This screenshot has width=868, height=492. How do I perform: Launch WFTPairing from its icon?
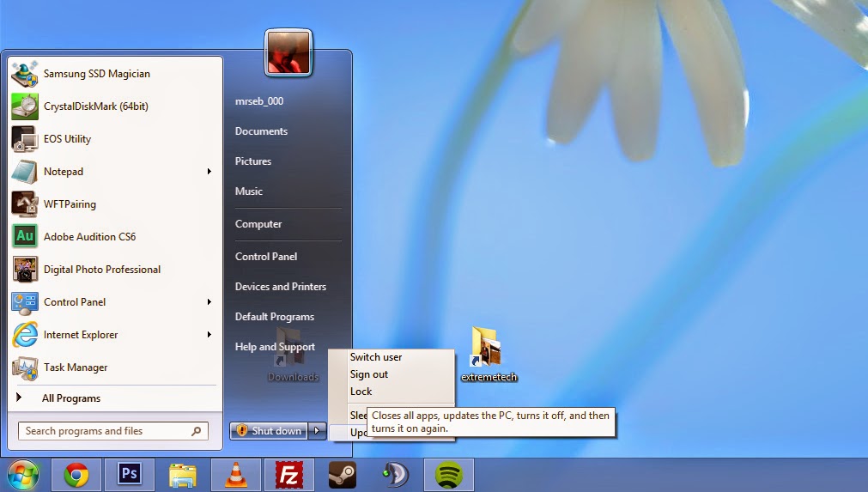pyautogui.click(x=25, y=204)
